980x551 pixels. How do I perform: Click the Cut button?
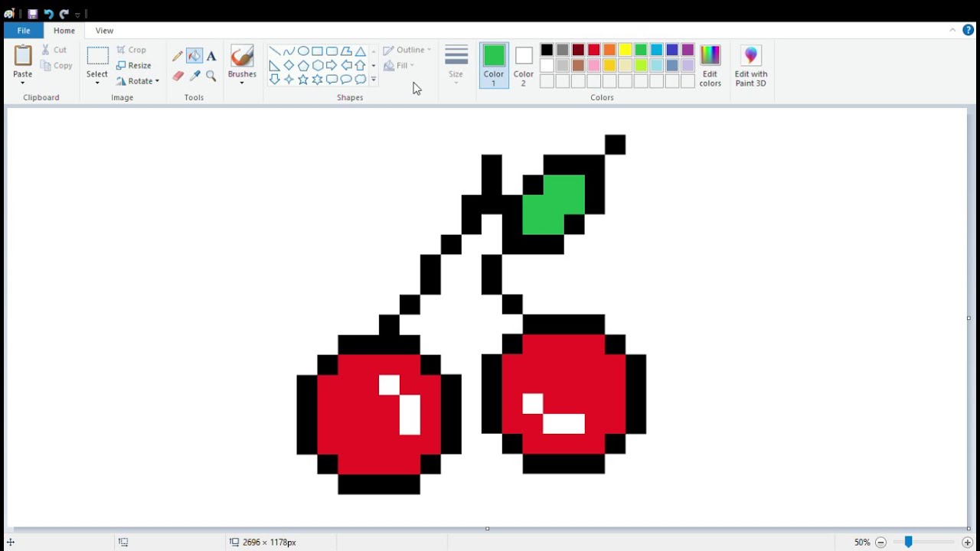click(x=54, y=50)
